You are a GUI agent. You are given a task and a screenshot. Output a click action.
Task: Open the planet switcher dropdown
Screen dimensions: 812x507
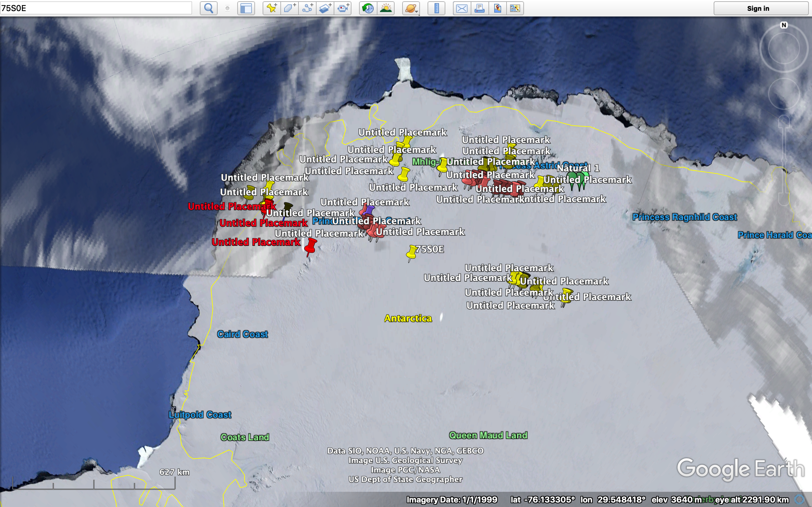(411, 8)
